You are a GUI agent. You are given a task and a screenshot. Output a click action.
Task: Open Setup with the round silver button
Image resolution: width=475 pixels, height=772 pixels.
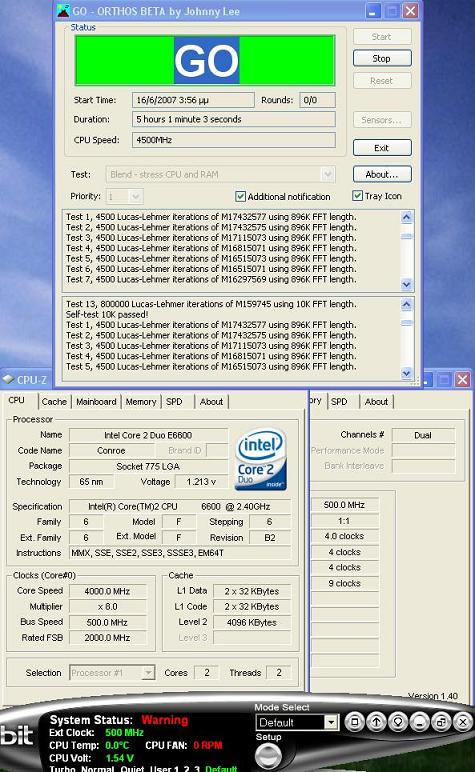point(268,756)
